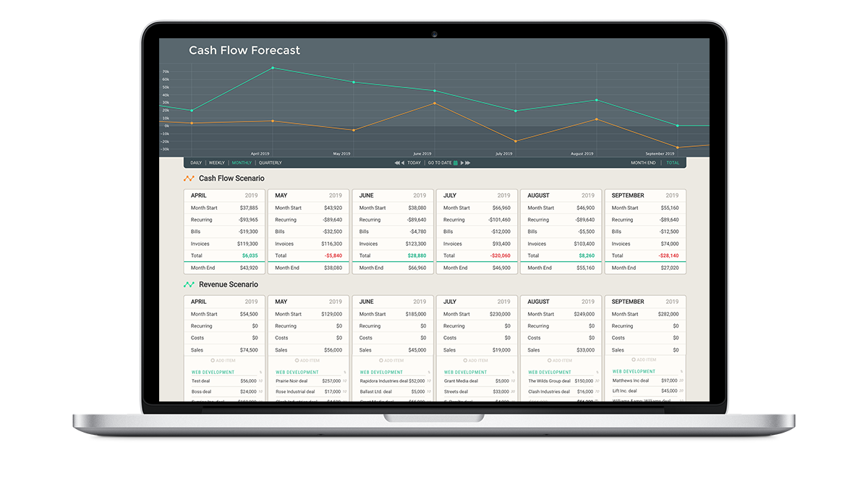
Task: Jump back with the double-left arrow
Action: (x=396, y=163)
